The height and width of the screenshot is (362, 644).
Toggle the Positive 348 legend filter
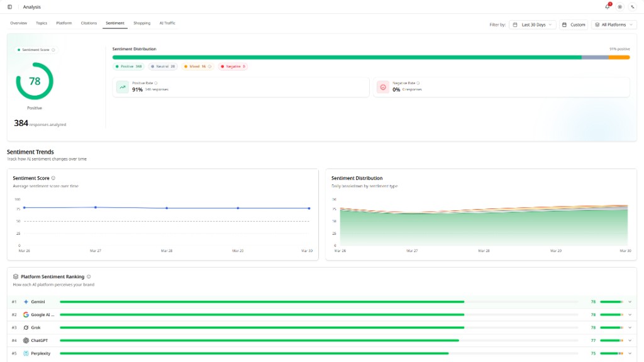point(128,66)
